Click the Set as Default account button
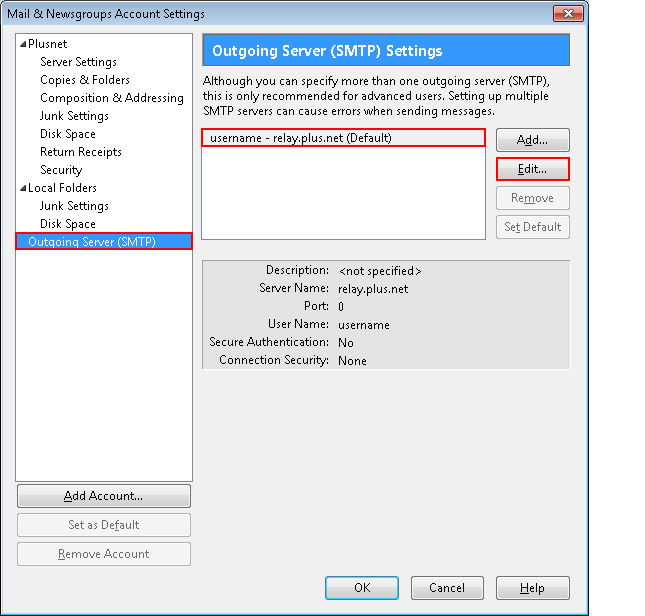 104,525
